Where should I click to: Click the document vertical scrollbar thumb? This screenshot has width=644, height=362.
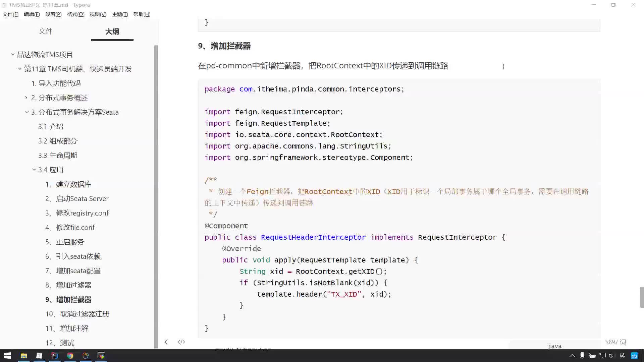[641, 297]
